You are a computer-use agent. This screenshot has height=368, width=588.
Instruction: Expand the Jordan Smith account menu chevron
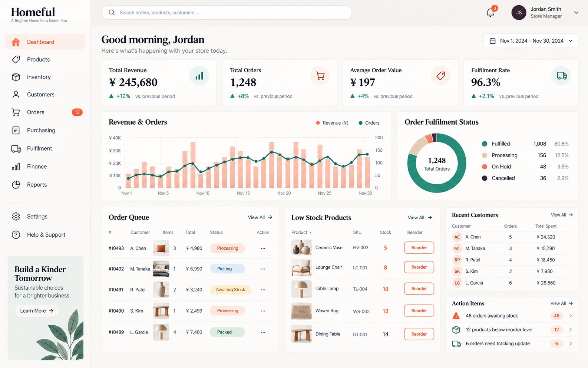(576, 13)
